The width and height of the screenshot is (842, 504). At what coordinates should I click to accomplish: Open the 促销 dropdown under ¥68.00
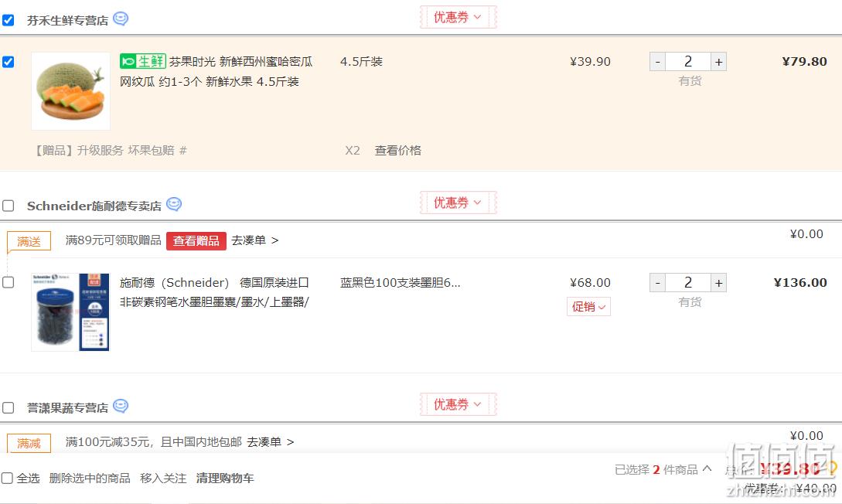pos(588,306)
